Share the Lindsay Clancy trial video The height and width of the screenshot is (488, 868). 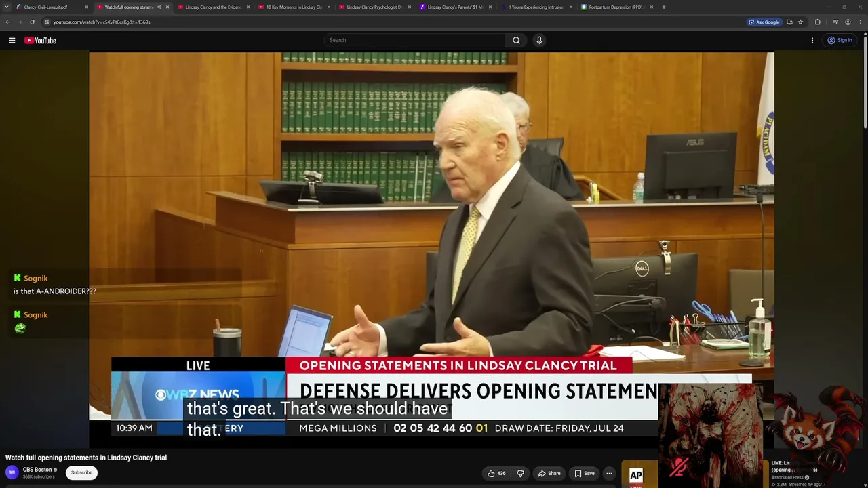[549, 473]
